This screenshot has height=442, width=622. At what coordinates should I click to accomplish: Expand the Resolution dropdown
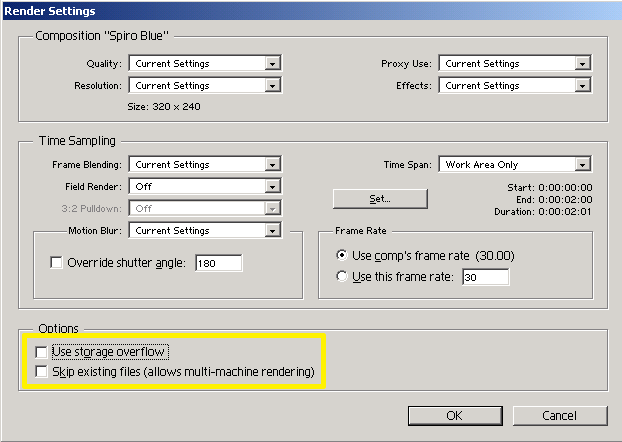click(x=204, y=86)
